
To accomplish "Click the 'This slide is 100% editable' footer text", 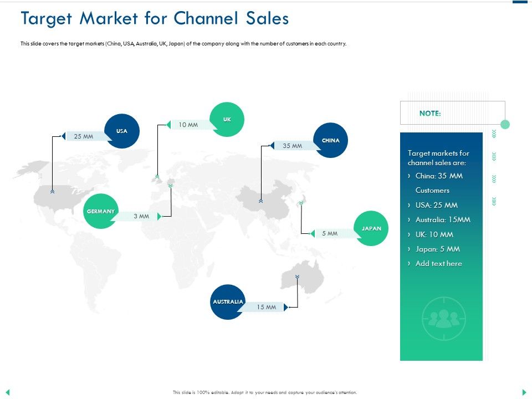I will coord(265,392).
